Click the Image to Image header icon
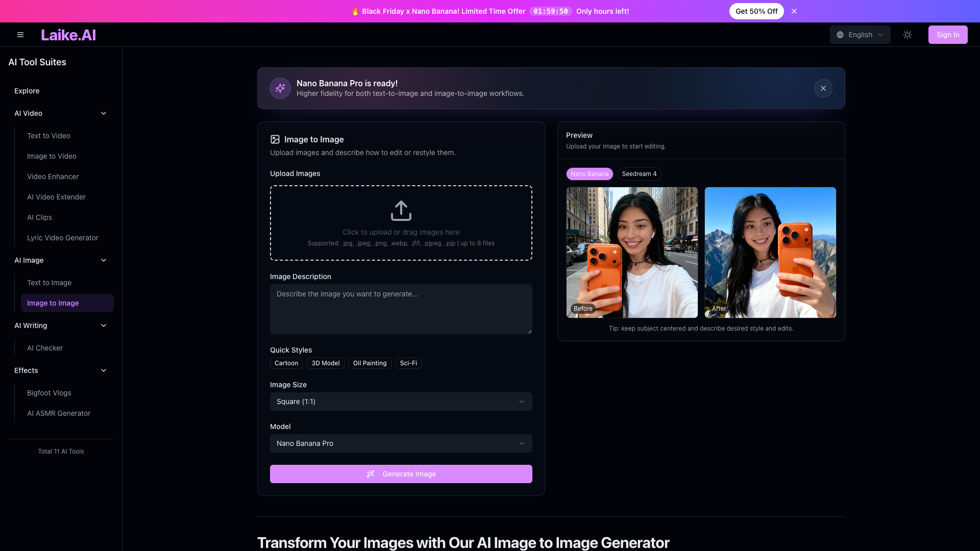 (x=275, y=139)
